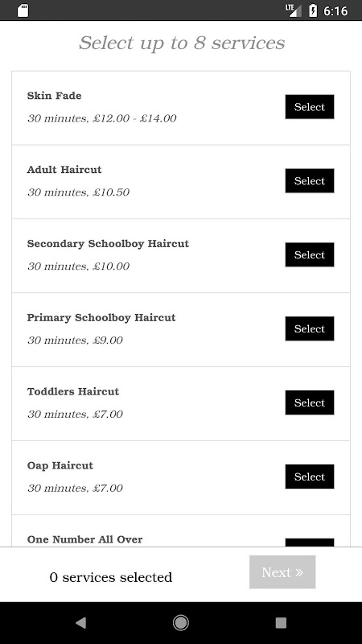Select the Oap Haircut service
Image resolution: width=362 pixels, height=644 pixels.
[310, 477]
